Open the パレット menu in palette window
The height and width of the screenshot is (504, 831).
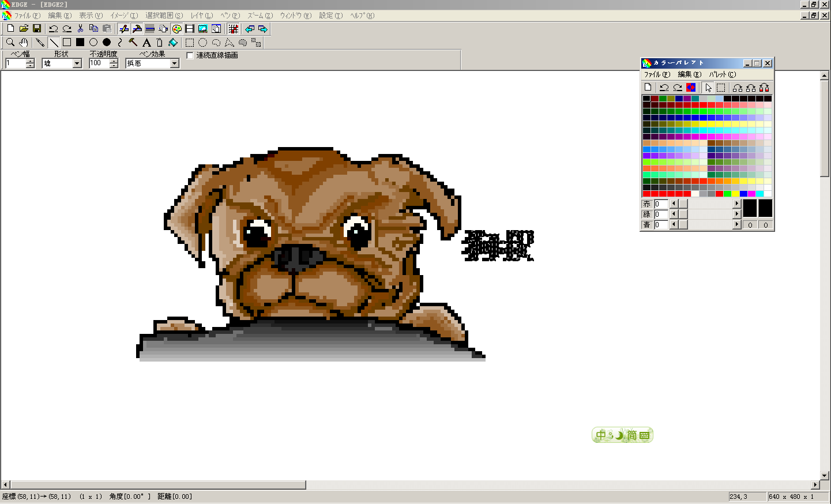tap(723, 74)
